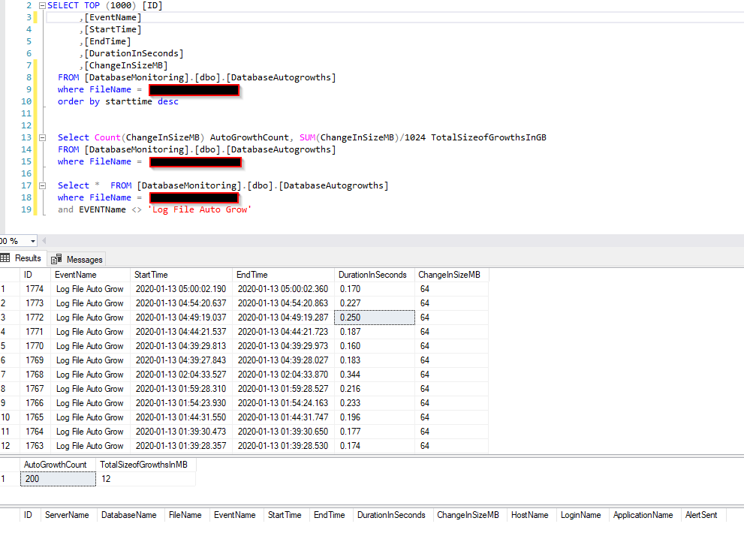The image size is (744, 560).
Task: Select the DurationInSeconds column header in first grid
Action: [375, 275]
